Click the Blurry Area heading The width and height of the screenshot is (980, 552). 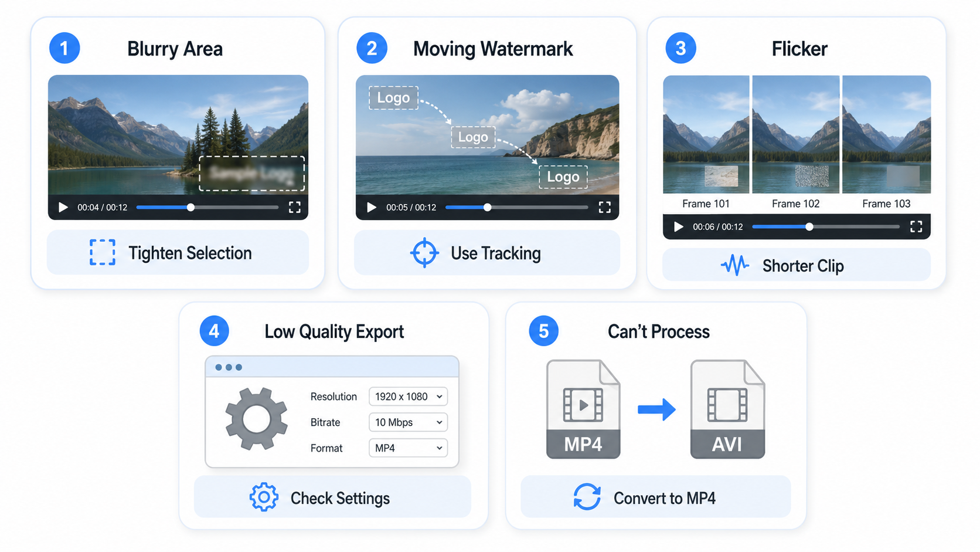(175, 49)
